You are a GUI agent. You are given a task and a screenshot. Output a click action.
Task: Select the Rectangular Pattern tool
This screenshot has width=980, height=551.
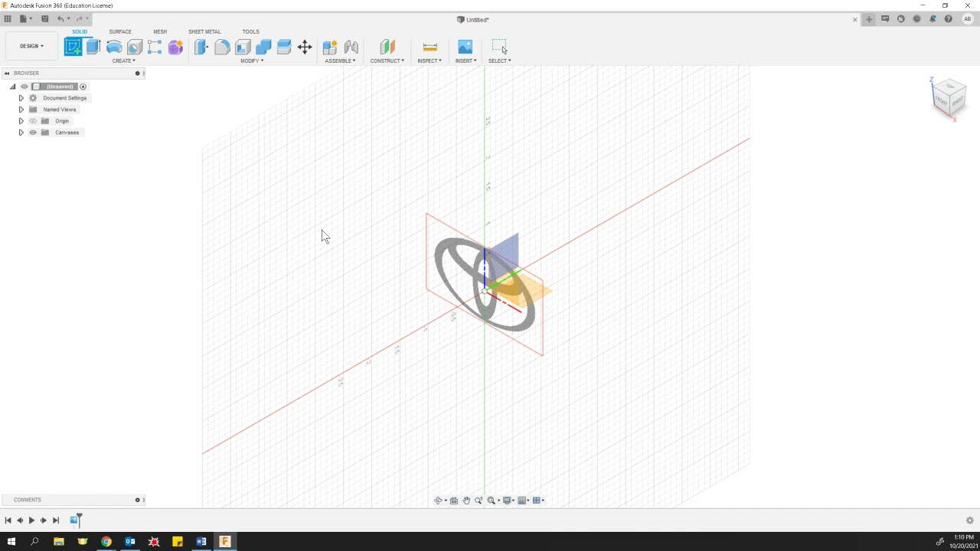tap(155, 47)
